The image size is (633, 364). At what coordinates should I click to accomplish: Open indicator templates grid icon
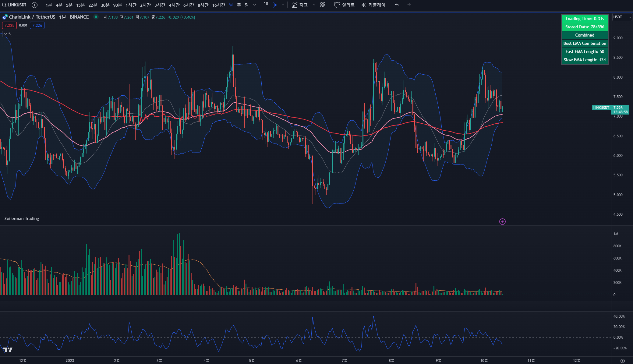323,5
